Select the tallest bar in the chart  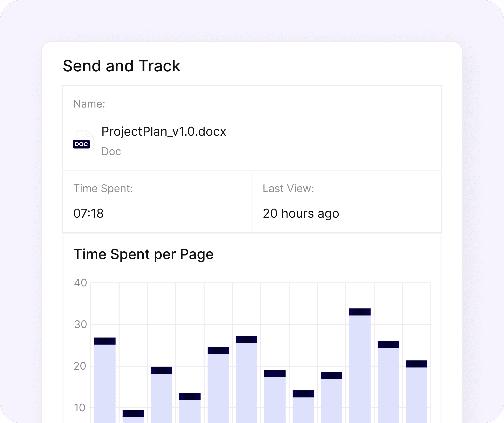point(360,365)
